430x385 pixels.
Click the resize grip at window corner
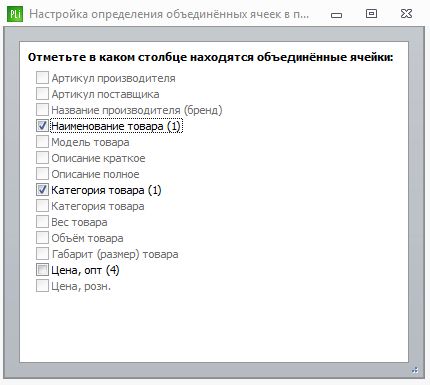pyautogui.click(x=415, y=370)
